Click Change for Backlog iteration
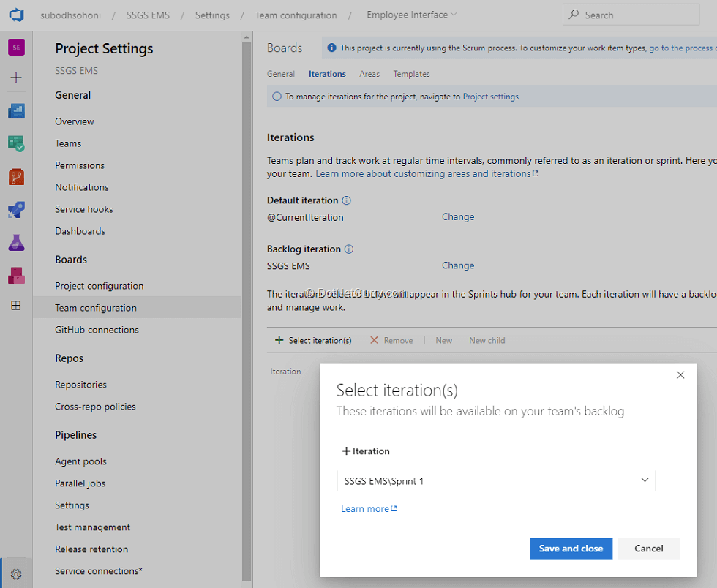This screenshot has height=588, width=717. [x=458, y=265]
